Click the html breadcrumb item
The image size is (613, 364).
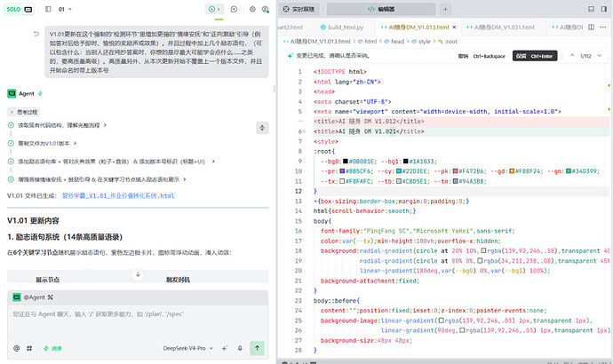click(368, 42)
